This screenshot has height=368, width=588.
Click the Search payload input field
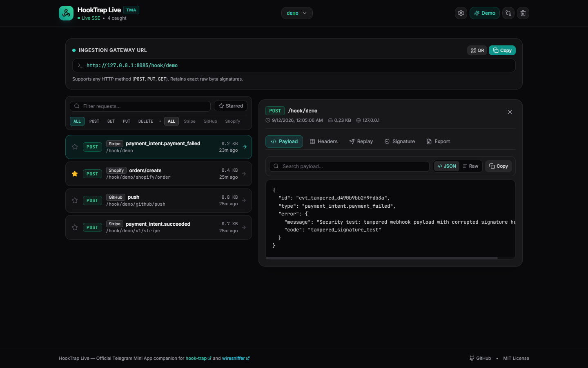(x=349, y=166)
